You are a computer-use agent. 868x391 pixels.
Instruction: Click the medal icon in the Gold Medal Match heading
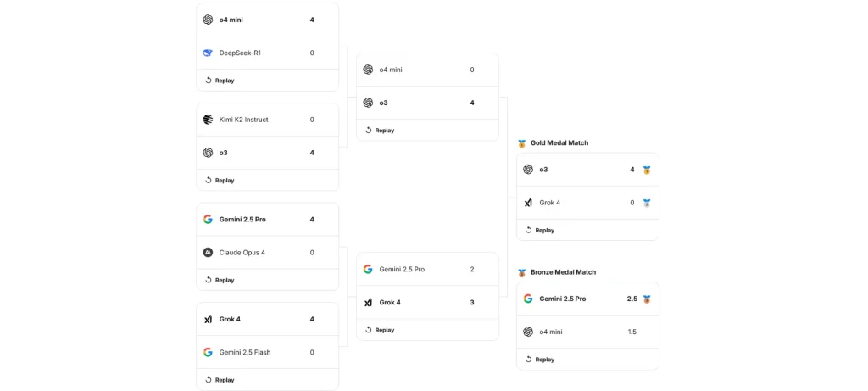(x=522, y=143)
